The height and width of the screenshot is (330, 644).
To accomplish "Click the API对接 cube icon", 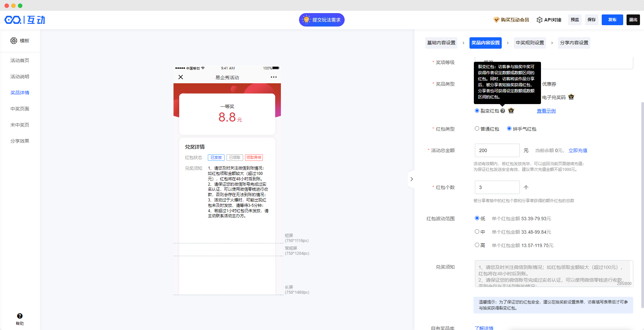I will (x=539, y=20).
